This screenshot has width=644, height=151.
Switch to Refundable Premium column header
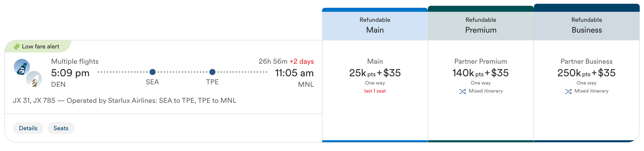(x=481, y=25)
